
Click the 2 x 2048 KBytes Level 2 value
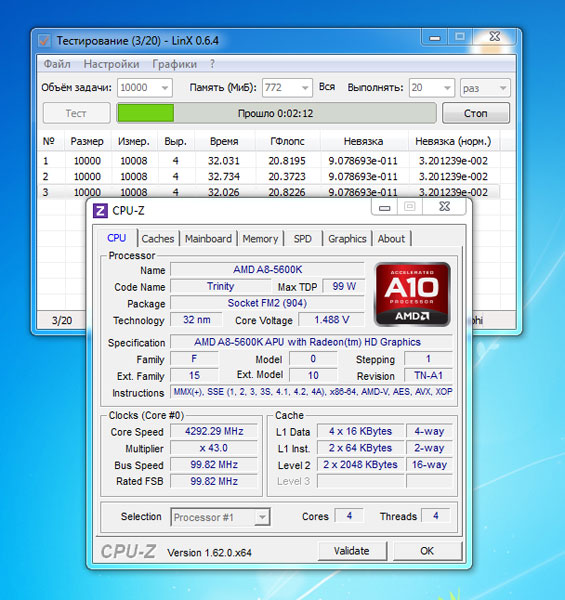[x=360, y=465]
